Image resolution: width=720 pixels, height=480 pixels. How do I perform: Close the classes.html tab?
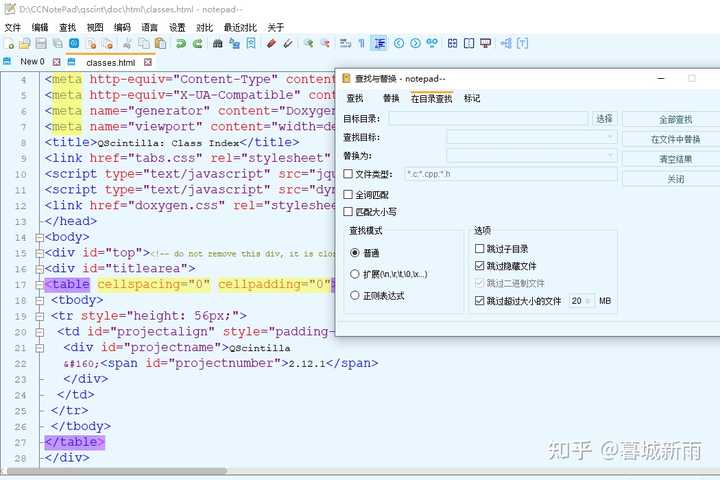coord(147,62)
